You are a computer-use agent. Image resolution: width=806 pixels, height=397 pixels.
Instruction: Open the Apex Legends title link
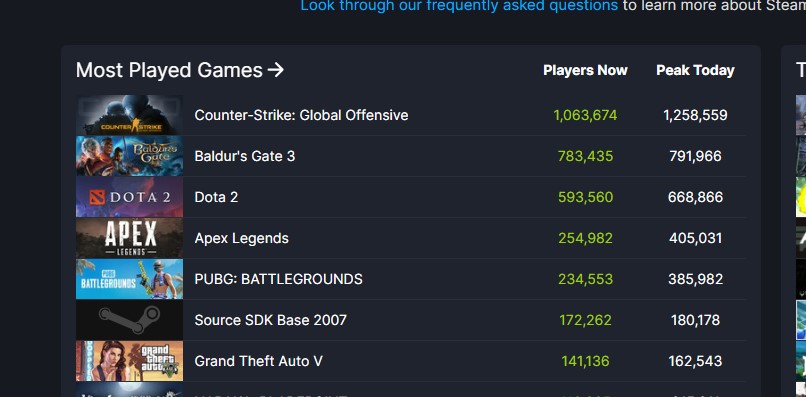(x=242, y=238)
